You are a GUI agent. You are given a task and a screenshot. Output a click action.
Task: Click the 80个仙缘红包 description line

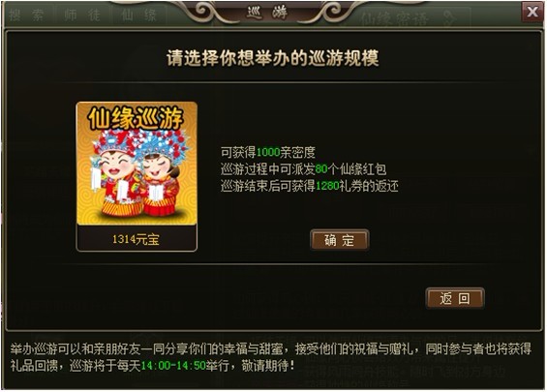pos(303,169)
